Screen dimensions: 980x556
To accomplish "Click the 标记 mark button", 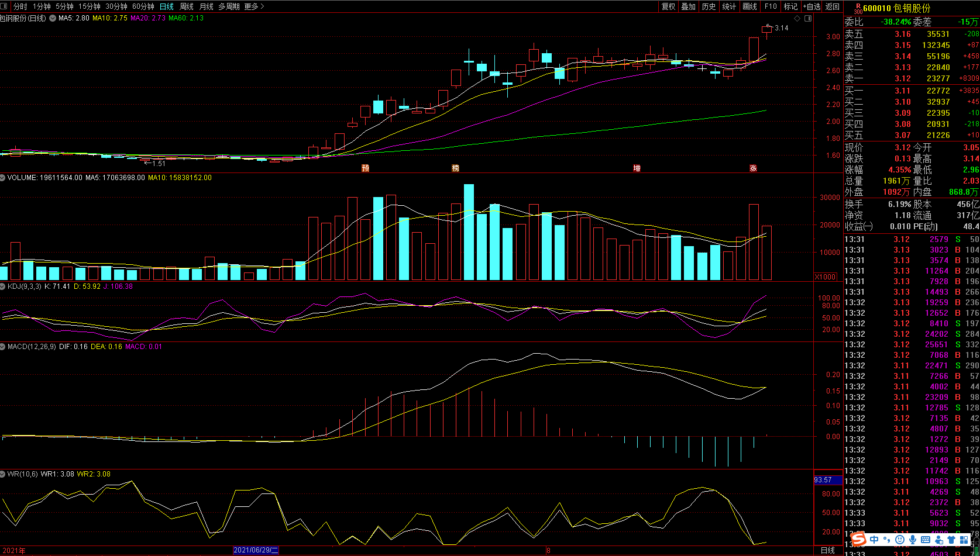I will pyautogui.click(x=790, y=6).
